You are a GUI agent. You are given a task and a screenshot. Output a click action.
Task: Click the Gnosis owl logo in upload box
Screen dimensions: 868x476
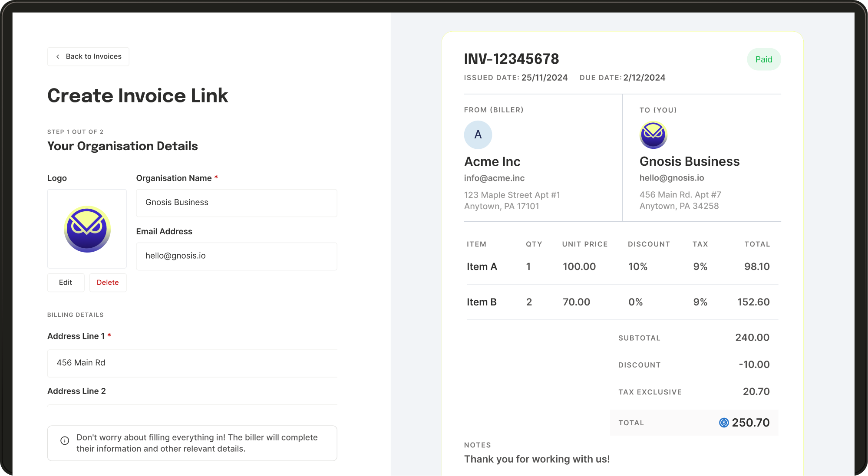pos(87,229)
